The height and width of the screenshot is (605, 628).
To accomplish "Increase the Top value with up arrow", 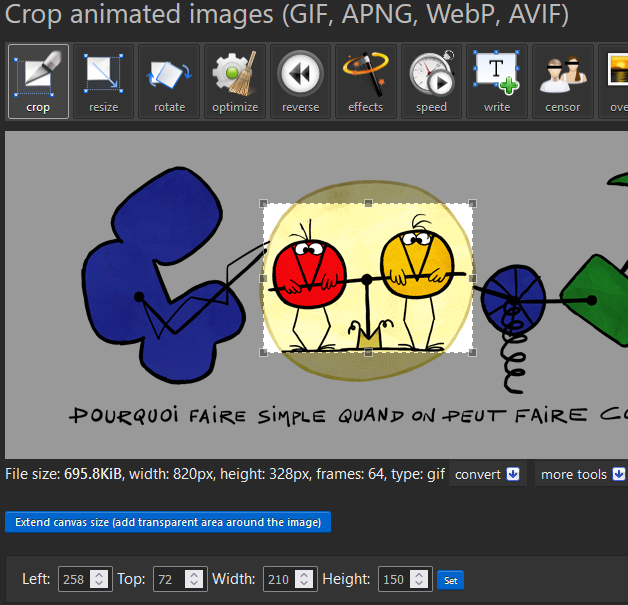I will click(x=194, y=574).
